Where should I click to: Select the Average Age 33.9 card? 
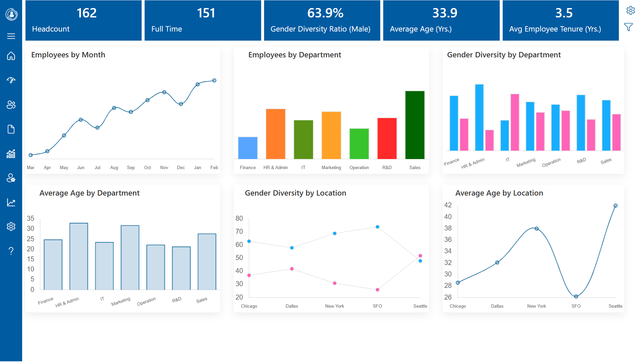(441, 20)
